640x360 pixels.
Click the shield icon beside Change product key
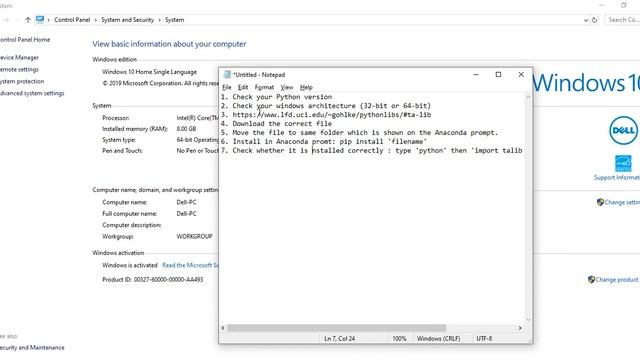[591, 280]
